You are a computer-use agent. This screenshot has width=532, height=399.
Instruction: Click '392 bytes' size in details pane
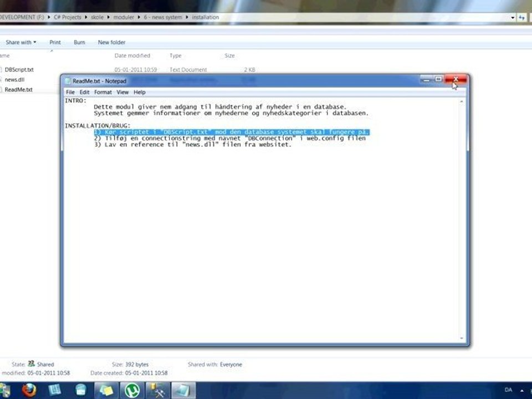137,365
